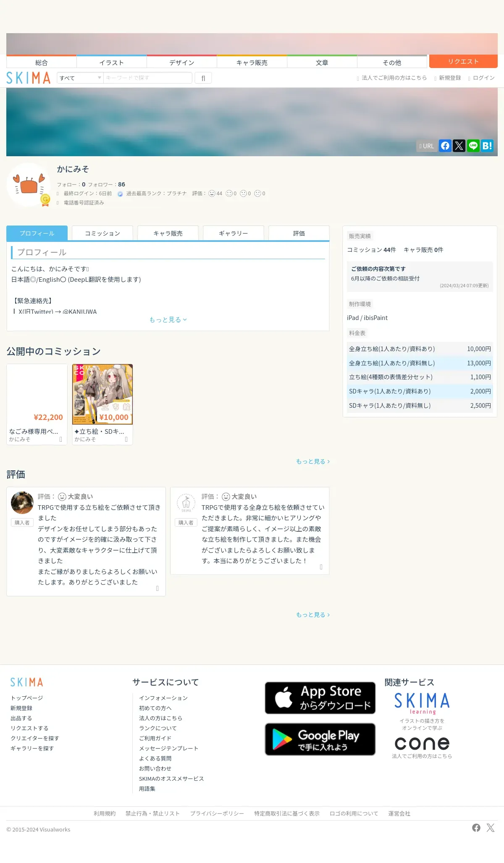The image size is (504, 863).
Task: Open footer クリエイターを探す link
Action: (x=35, y=738)
